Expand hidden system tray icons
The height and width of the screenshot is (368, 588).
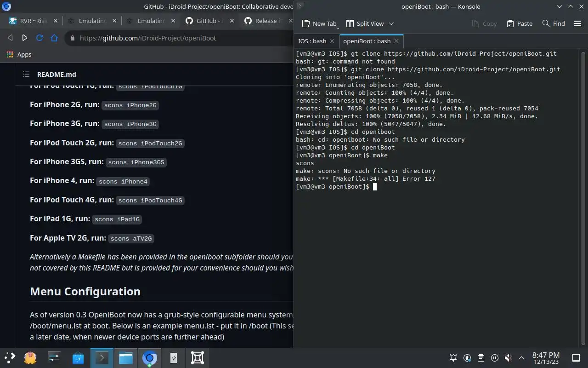click(521, 358)
